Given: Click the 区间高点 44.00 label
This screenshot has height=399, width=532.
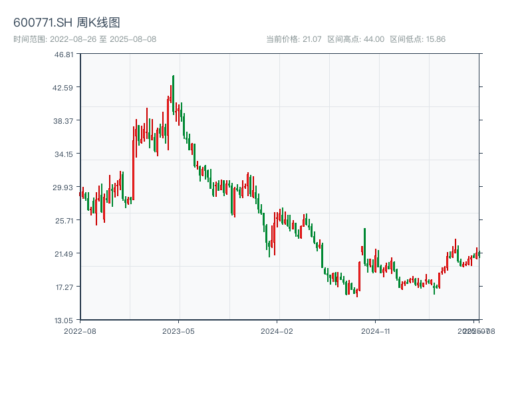Looking at the screenshot, I should 356,39.
